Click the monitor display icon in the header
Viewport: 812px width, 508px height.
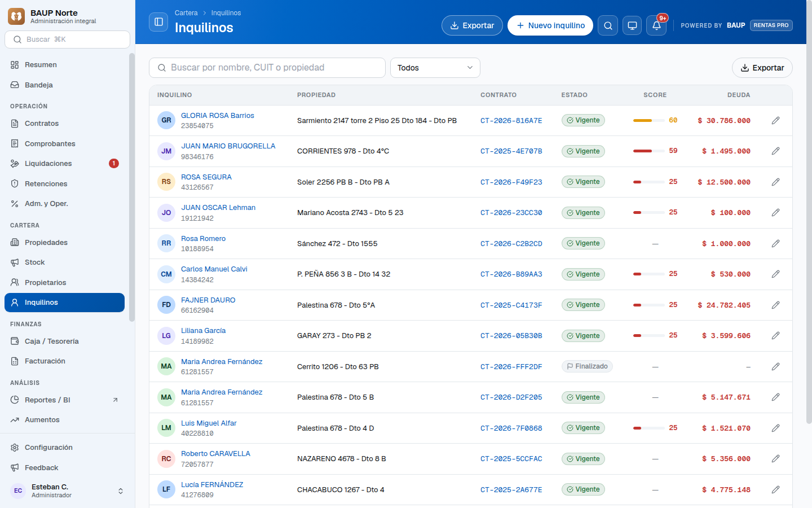click(632, 25)
